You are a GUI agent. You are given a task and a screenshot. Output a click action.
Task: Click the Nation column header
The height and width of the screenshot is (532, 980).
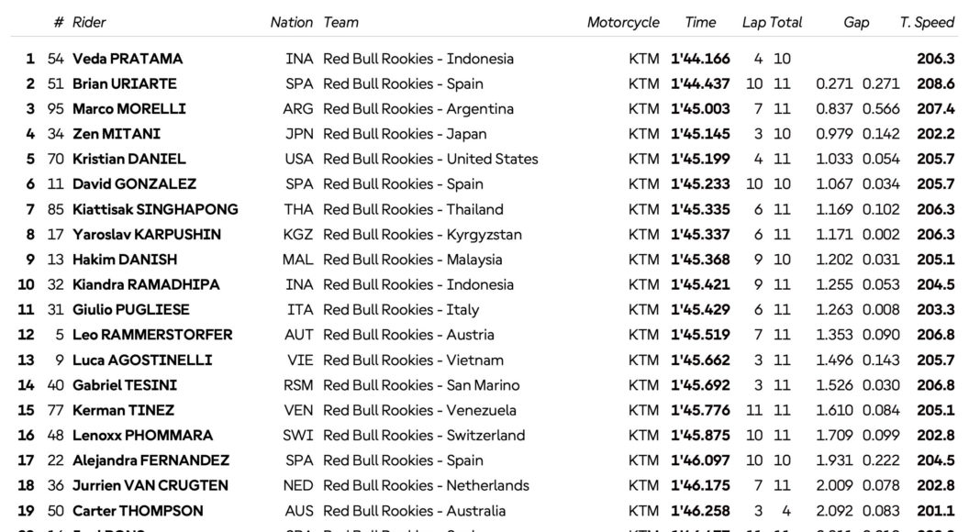coord(291,22)
